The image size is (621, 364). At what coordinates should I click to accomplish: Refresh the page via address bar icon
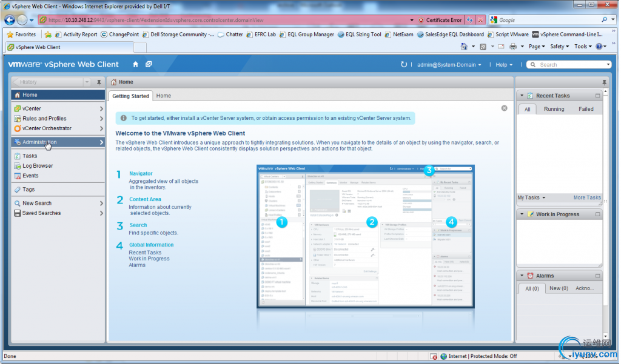[470, 20]
